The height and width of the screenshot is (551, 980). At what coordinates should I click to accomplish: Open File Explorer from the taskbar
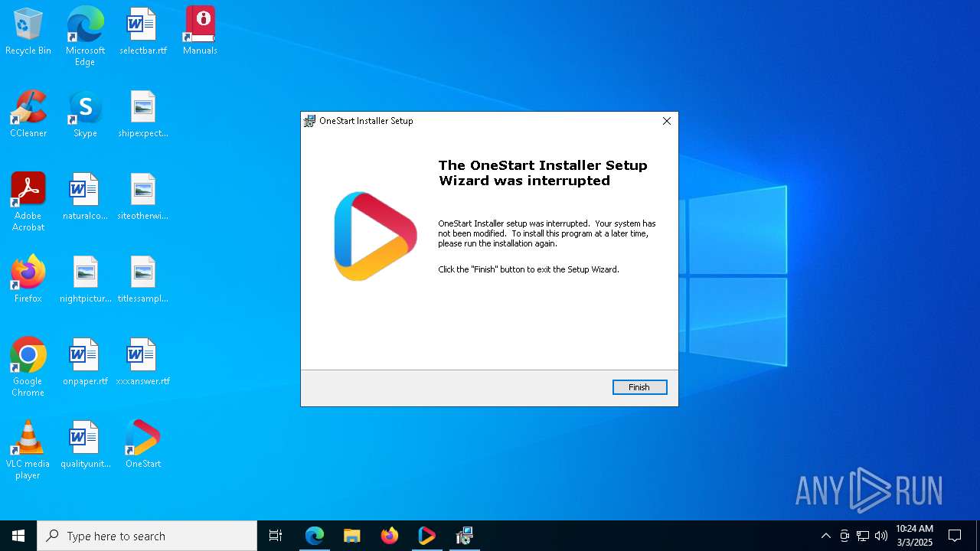click(x=352, y=536)
